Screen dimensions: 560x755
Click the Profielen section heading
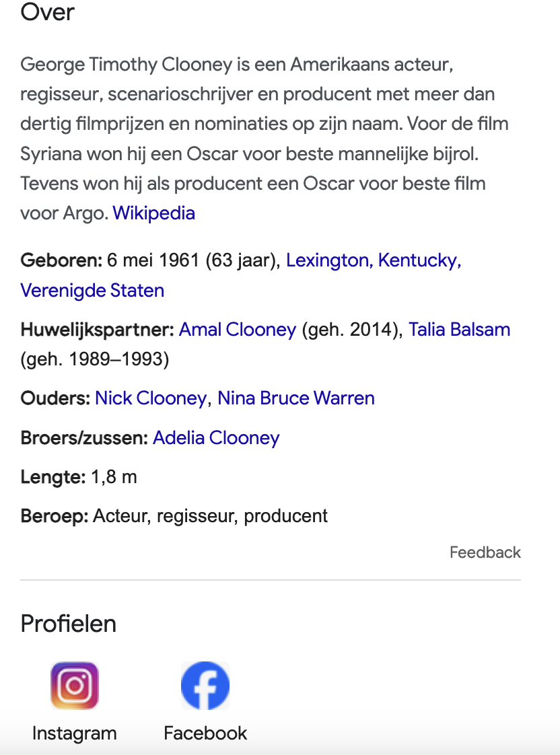(69, 624)
